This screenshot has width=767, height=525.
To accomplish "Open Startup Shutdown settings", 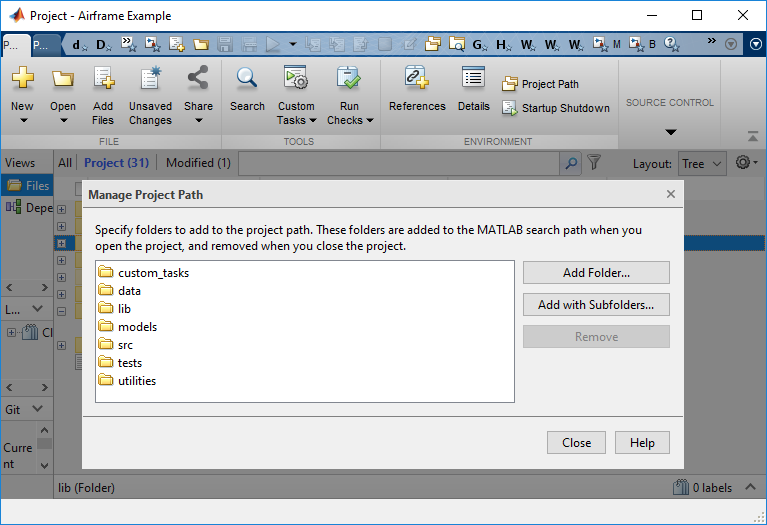I will coord(556,108).
